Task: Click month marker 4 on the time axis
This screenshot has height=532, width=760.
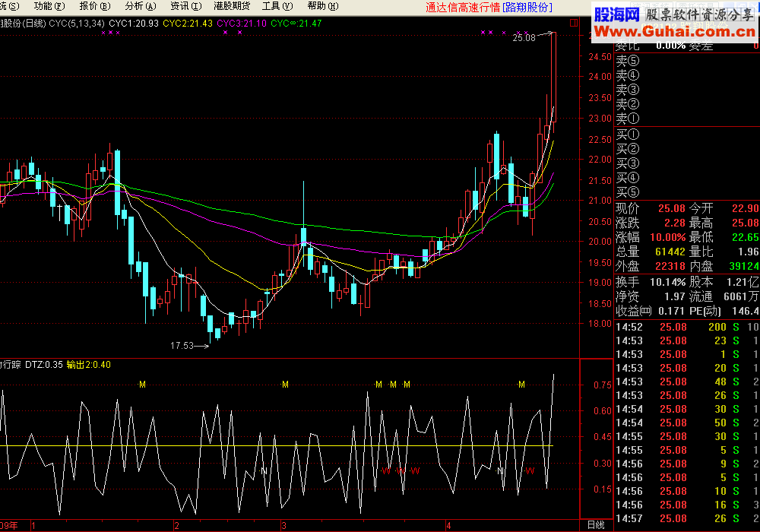Action: (449, 526)
